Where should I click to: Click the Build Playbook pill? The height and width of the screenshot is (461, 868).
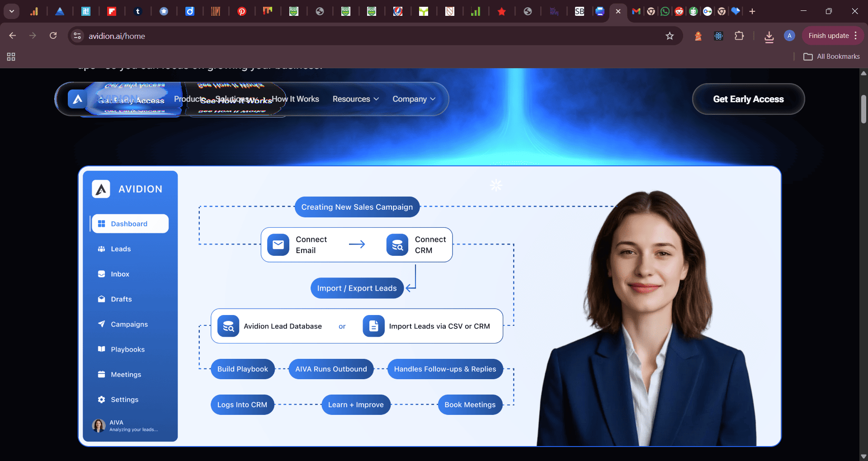[242, 369]
